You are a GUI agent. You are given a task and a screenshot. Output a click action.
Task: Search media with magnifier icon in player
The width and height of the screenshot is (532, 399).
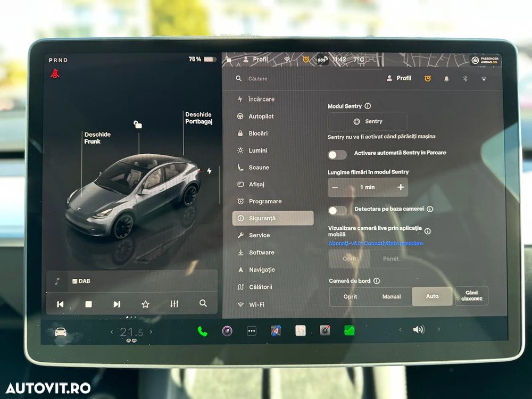coord(203,303)
